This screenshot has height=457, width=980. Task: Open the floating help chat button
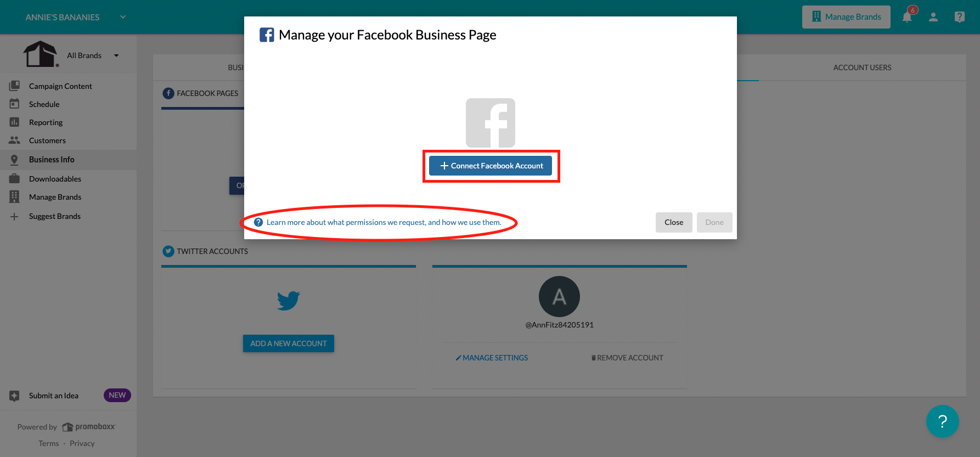point(943,421)
